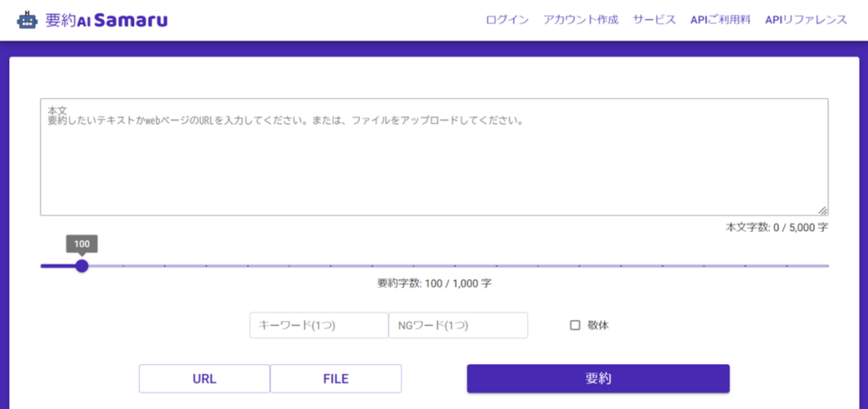Click the summary length slider thumb
Image resolution: width=868 pixels, height=409 pixels.
click(x=82, y=266)
